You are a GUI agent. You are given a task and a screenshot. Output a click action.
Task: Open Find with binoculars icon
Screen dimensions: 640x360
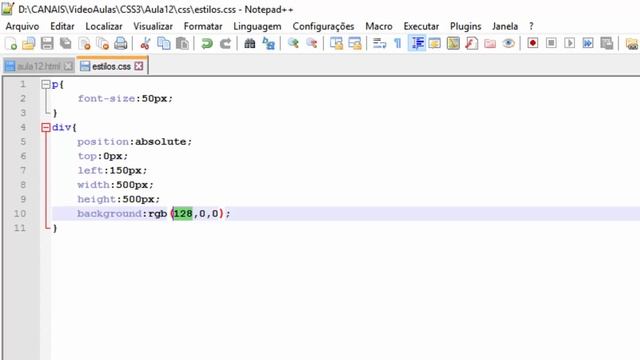click(x=249, y=43)
